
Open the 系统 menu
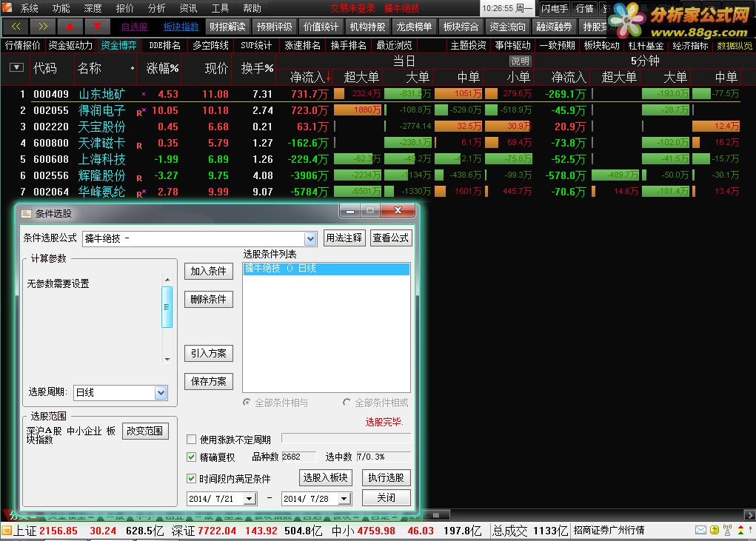pyautogui.click(x=29, y=8)
